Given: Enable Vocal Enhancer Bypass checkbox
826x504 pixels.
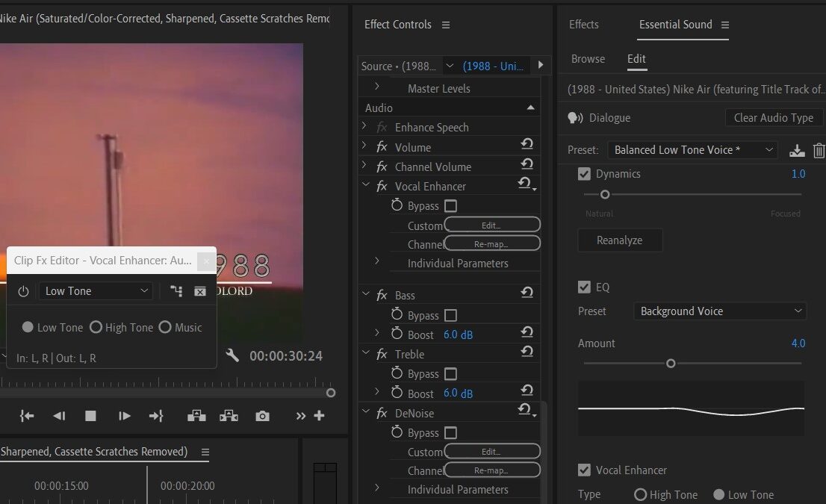Looking at the screenshot, I should click(450, 206).
